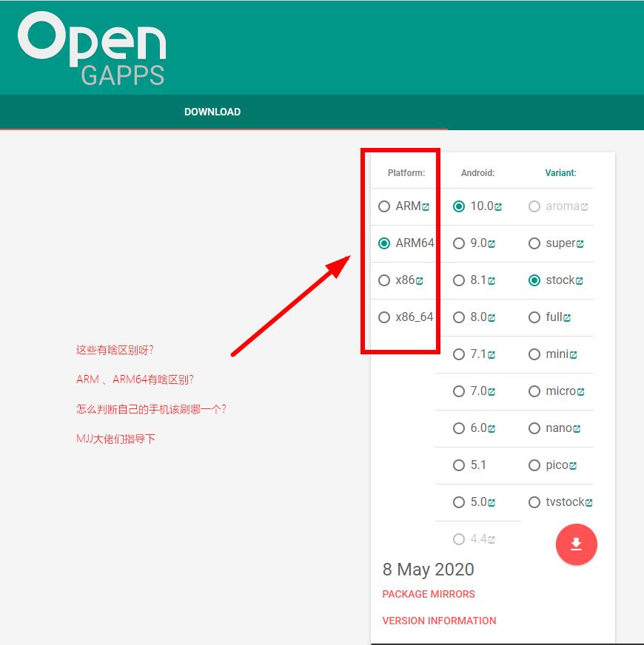Choose Android 9.0 radio button
Viewport: 644px width, 645px height.
pyautogui.click(x=459, y=243)
